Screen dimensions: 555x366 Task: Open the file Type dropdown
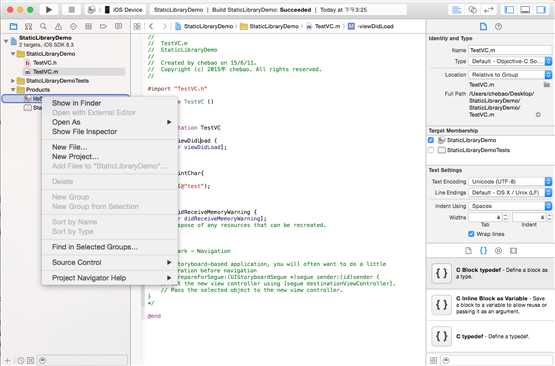point(510,61)
